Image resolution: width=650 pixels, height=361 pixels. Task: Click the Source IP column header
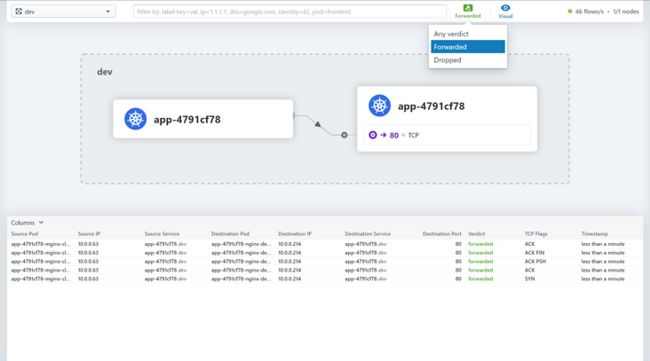click(x=89, y=234)
